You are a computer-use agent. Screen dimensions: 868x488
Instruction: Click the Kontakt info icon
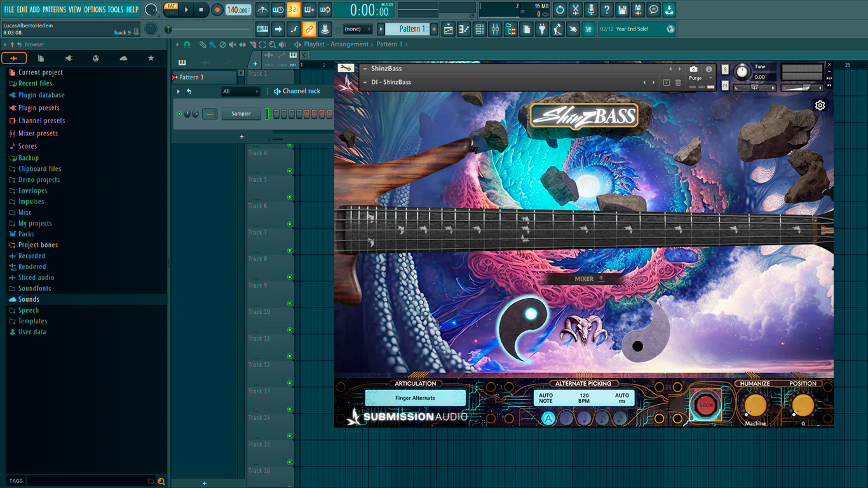coord(709,69)
